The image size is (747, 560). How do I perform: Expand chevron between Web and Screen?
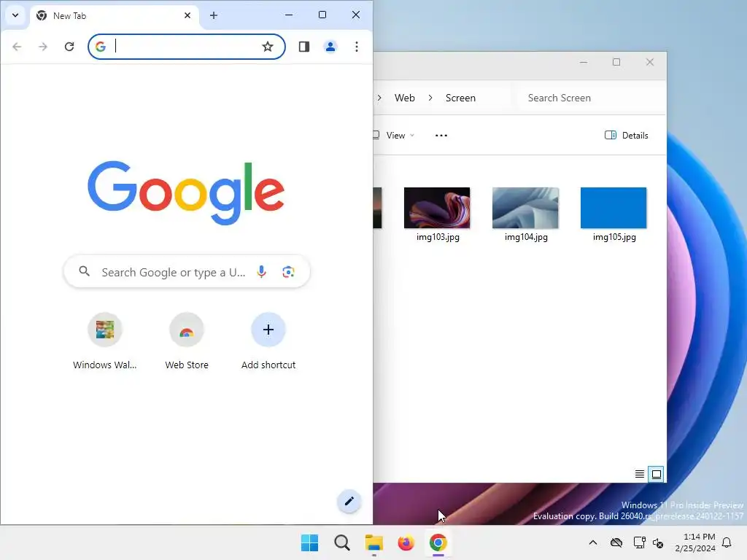pyautogui.click(x=430, y=98)
